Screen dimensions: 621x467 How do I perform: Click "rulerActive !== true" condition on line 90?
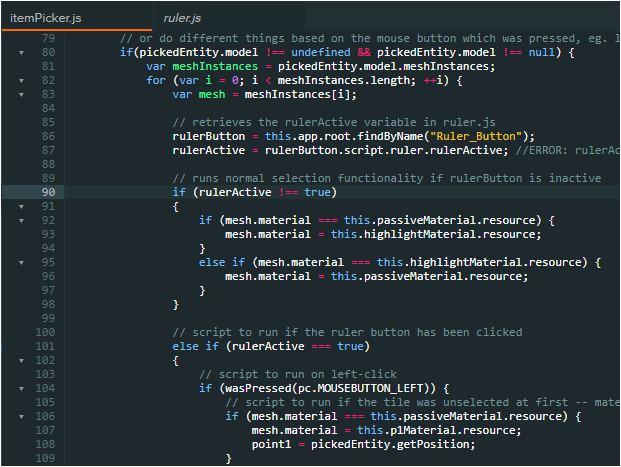265,193
